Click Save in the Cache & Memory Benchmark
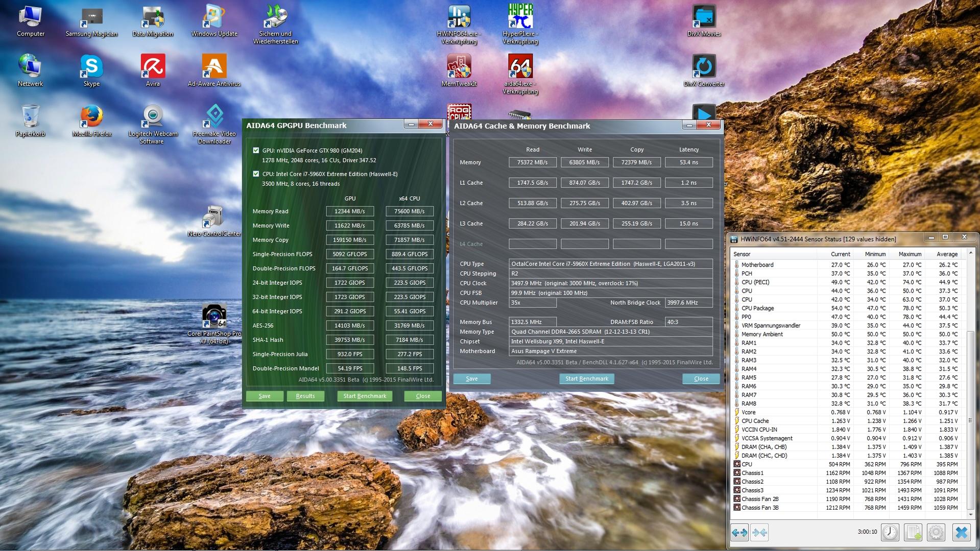 point(472,378)
